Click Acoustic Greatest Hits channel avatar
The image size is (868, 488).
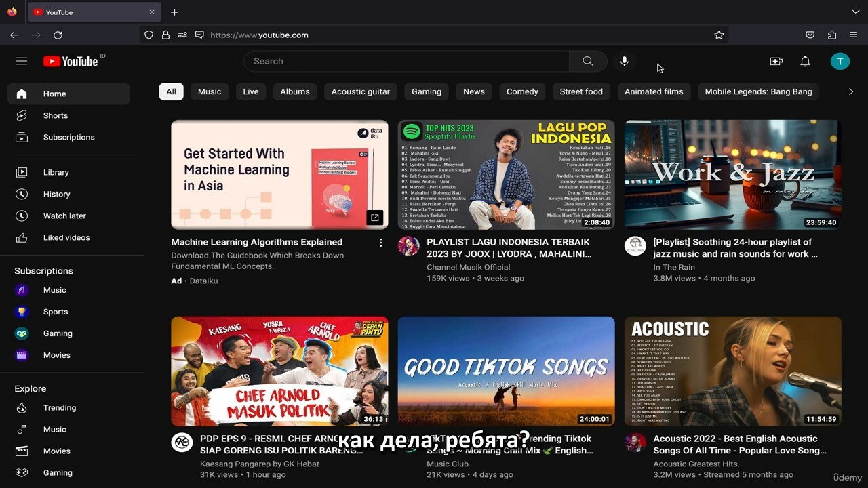pos(635,442)
